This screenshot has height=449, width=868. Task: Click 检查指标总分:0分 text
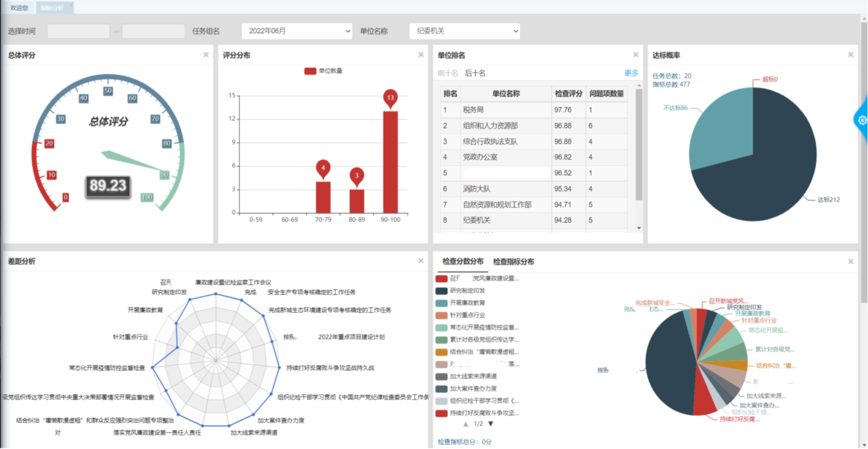(465, 442)
